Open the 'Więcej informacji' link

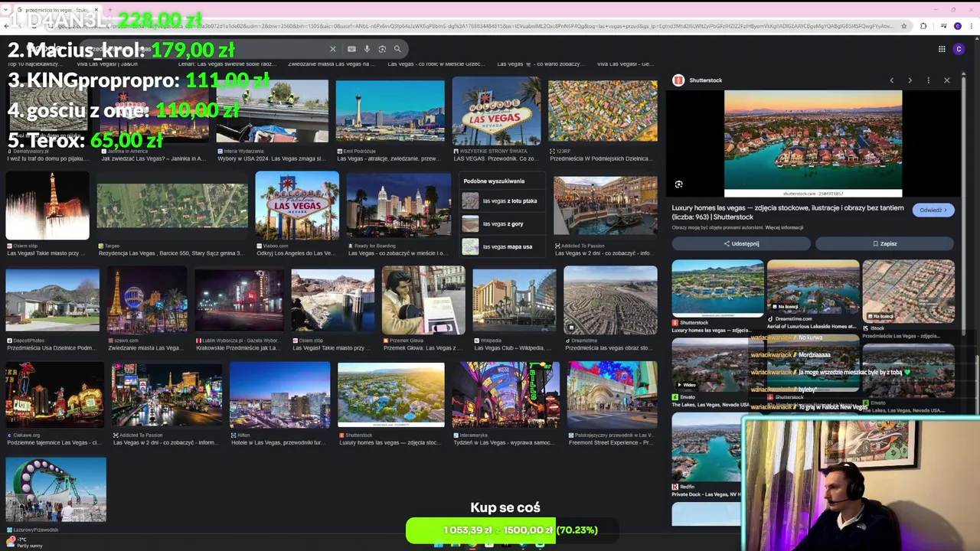pos(785,227)
